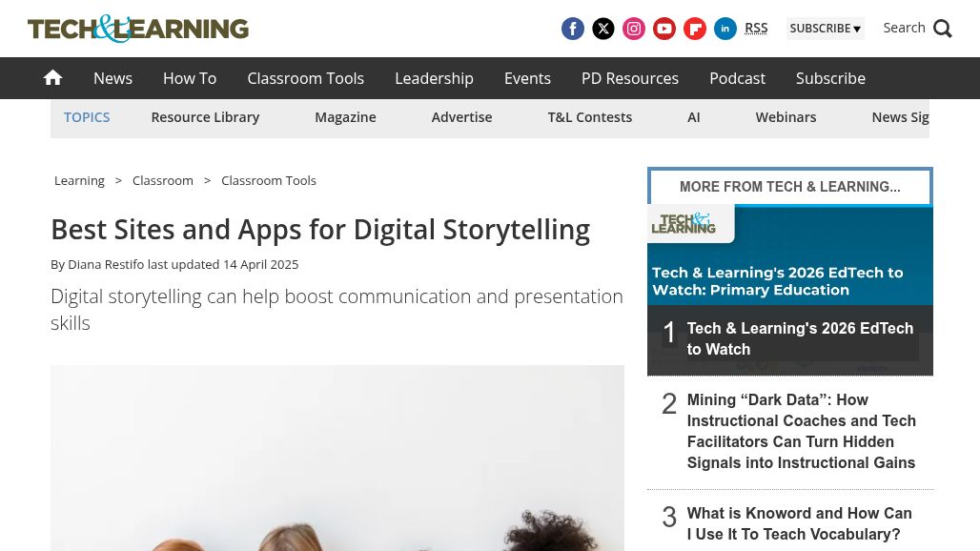
Task: Open the LinkedIn social icon
Action: (x=725, y=29)
